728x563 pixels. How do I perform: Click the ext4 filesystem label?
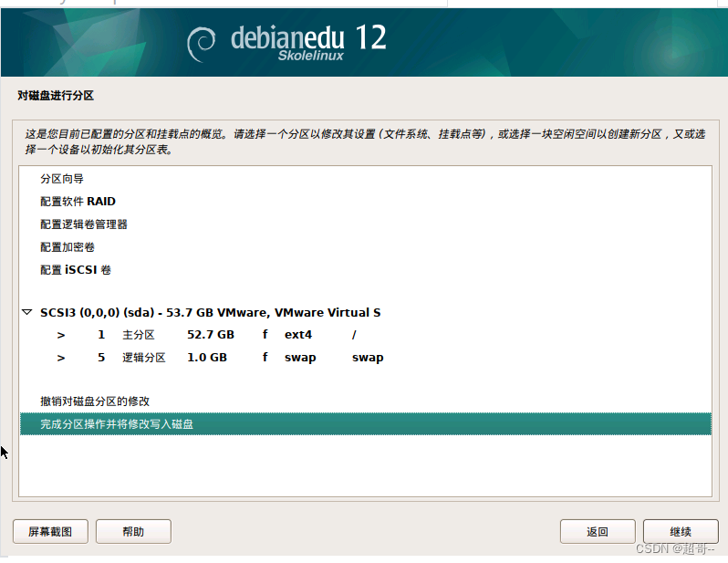pyautogui.click(x=298, y=335)
